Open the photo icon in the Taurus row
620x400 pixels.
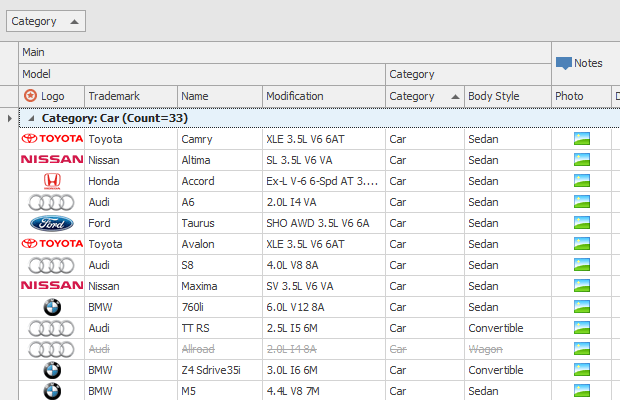[581, 223]
